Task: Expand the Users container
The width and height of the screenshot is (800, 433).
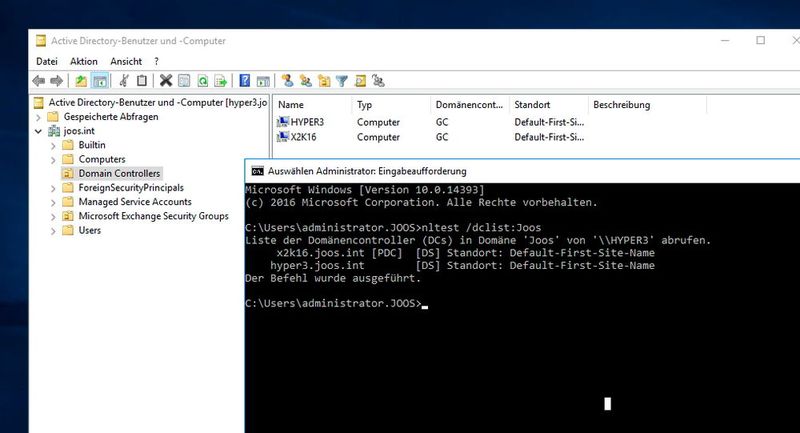Action: pos(53,231)
